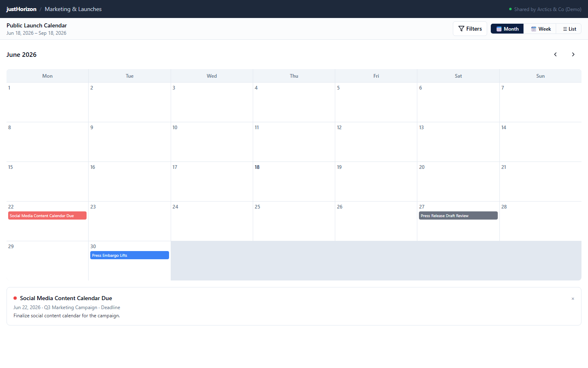Click detail panel event title text
Screen dimensions: 588x368
point(66,298)
